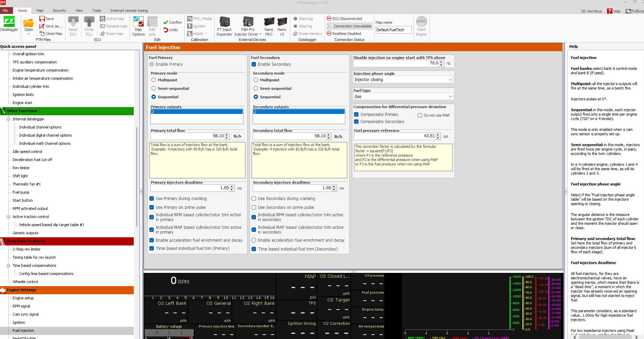Screen dimensions: 644x339
Task: Click the Confirm button
Action: pyautogui.click(x=172, y=22)
